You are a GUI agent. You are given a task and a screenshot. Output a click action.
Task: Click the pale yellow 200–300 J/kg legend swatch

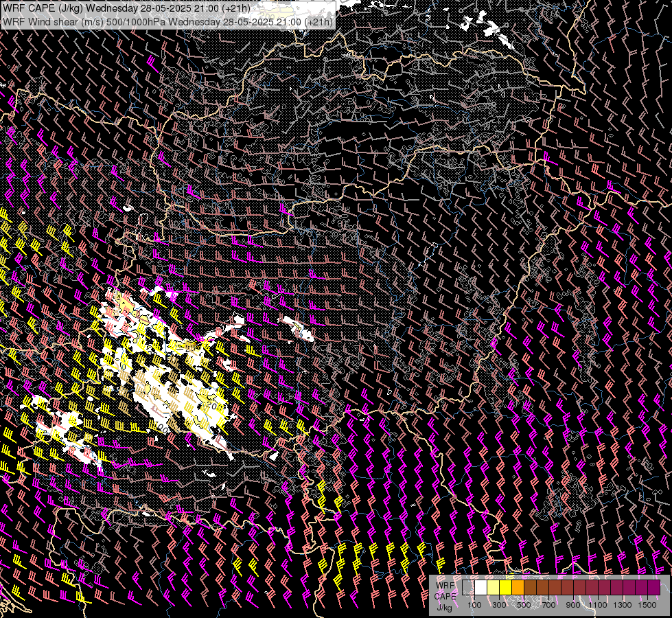coord(494,587)
